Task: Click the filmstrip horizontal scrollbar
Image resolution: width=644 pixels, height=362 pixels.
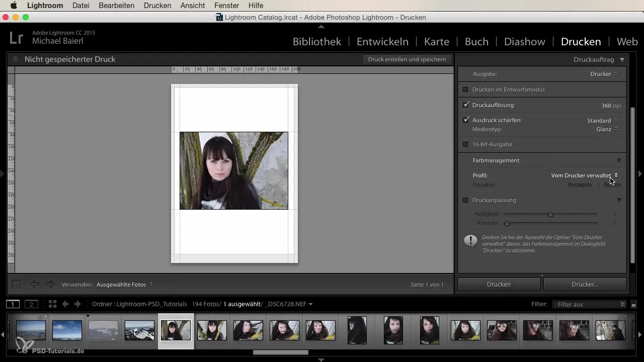Action: 280,352
